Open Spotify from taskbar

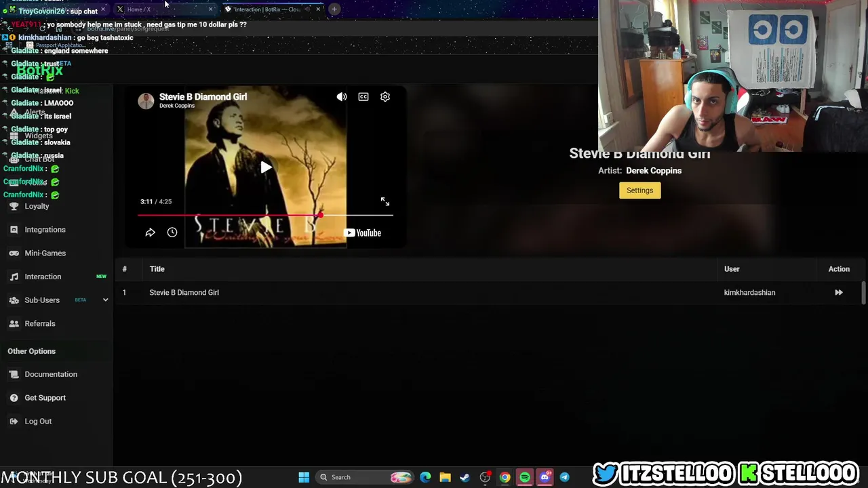(524, 477)
